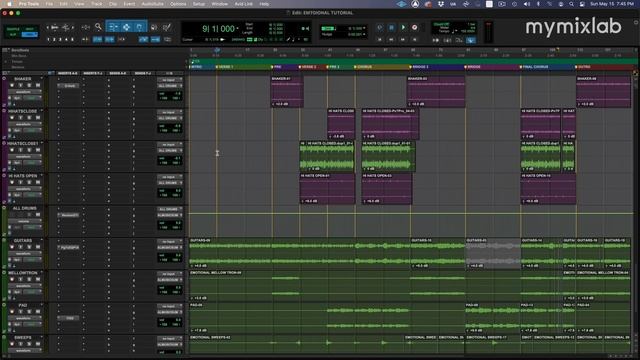This screenshot has height=360, width=640.
Task: Select the Grabber hand tool
Action: tap(139, 27)
